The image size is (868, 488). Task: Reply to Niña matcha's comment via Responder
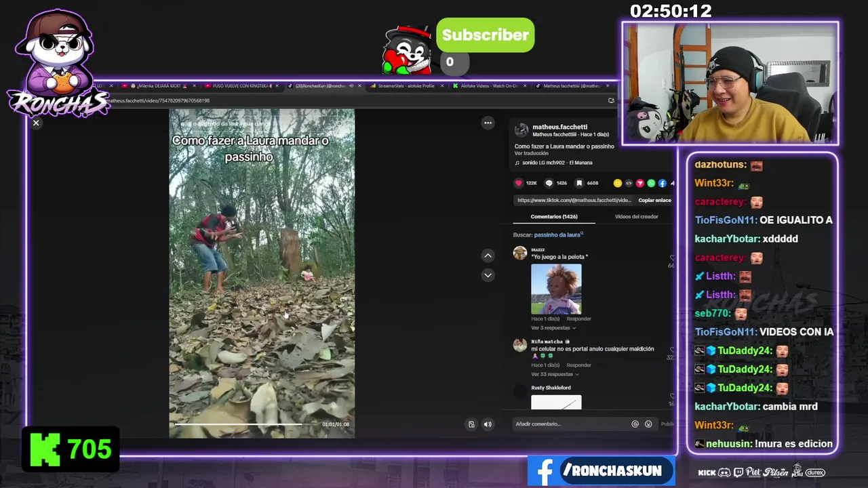tap(579, 365)
